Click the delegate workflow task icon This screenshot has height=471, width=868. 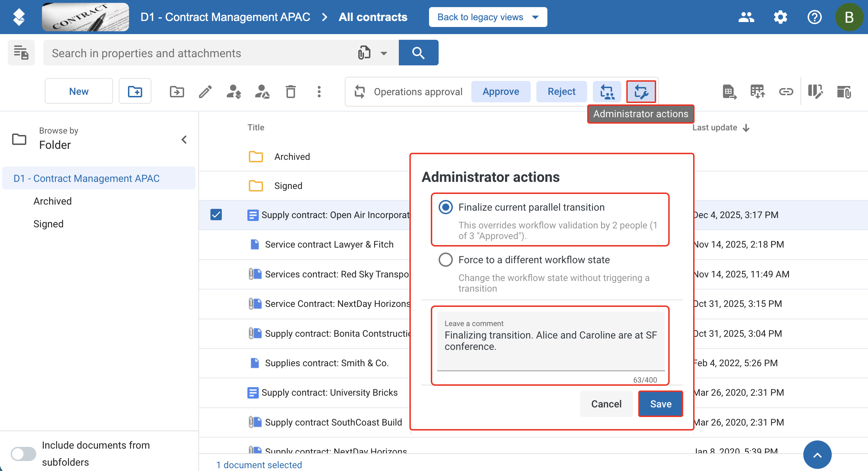pyautogui.click(x=607, y=92)
